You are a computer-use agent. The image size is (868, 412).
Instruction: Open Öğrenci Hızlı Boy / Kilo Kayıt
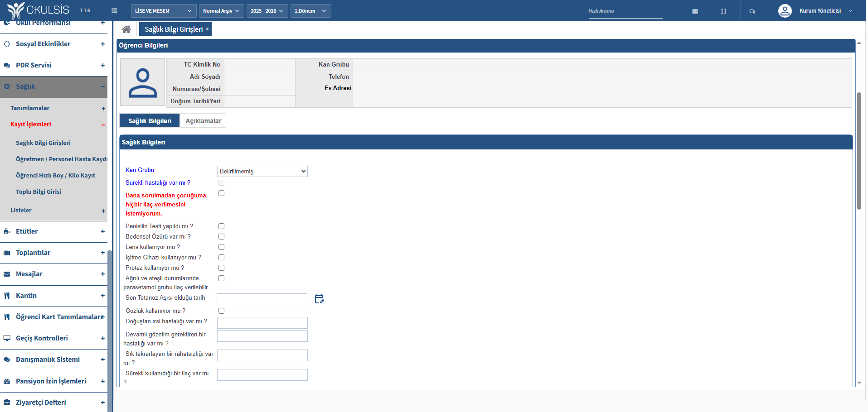[55, 176]
